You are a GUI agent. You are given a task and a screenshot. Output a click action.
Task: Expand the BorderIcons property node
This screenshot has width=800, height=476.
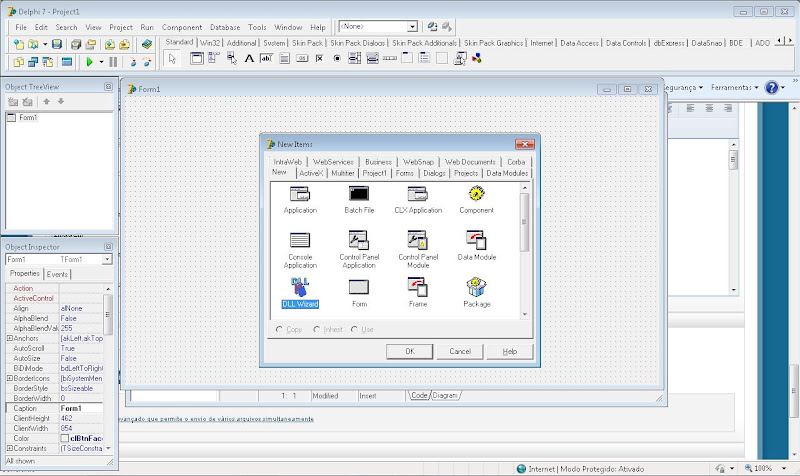point(10,378)
